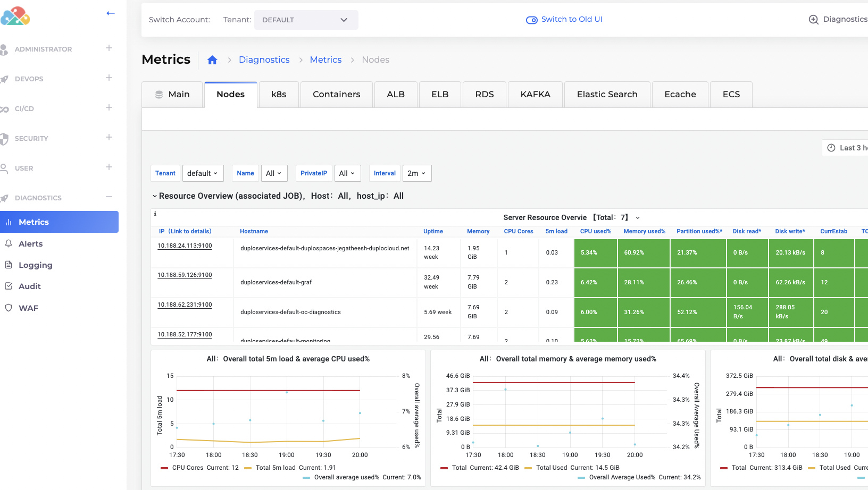This screenshot has height=490, width=868.
Task: Click the panel info 'i' icon
Action: [155, 214]
